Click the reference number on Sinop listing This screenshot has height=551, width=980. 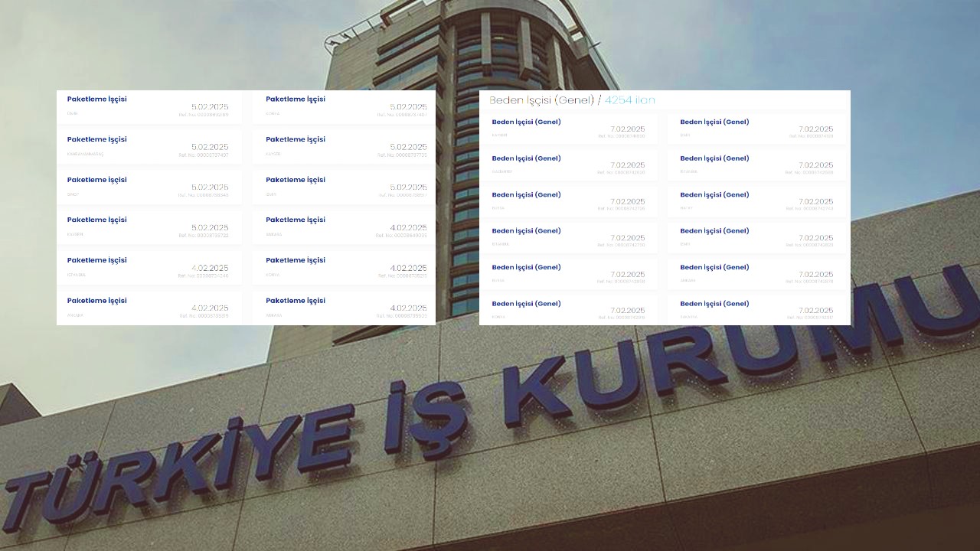pos(203,195)
